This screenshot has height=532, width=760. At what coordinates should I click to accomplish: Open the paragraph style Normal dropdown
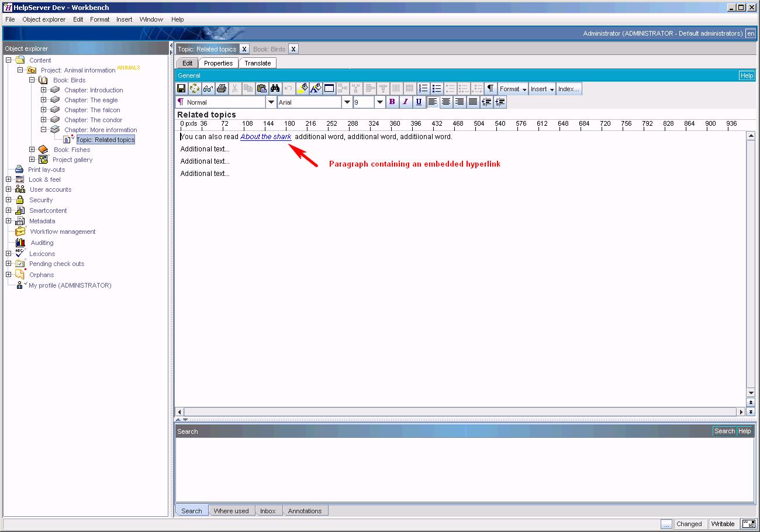point(271,102)
